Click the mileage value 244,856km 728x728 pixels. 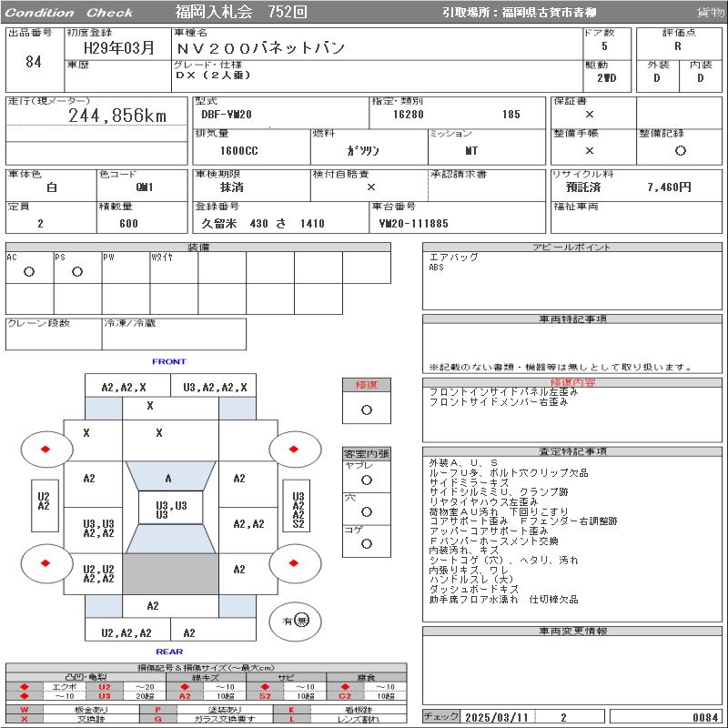[x=117, y=116]
